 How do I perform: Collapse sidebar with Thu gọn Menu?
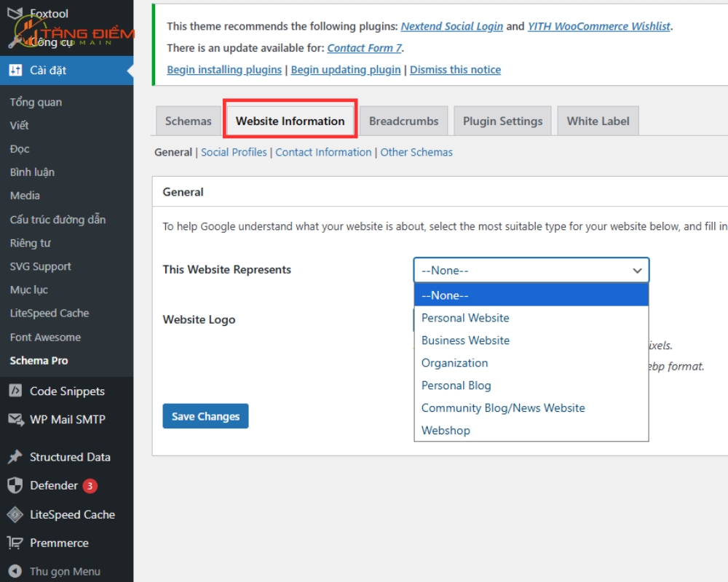click(x=66, y=571)
